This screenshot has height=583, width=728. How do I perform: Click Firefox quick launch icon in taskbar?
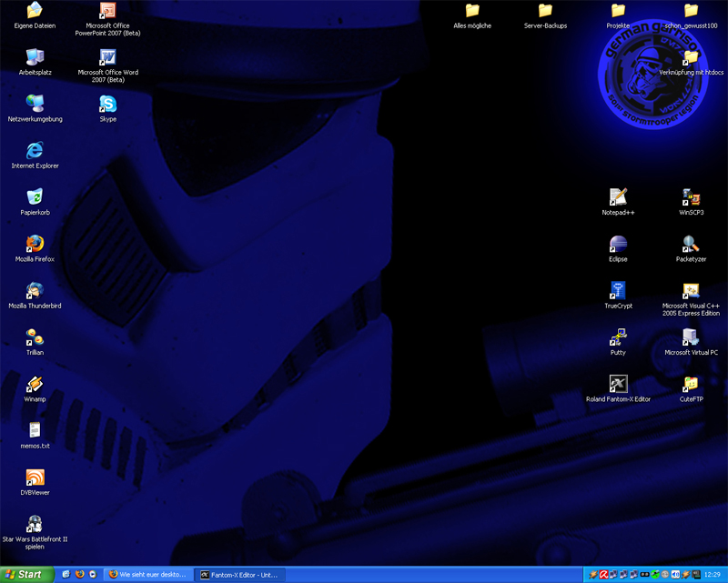[x=79, y=575]
